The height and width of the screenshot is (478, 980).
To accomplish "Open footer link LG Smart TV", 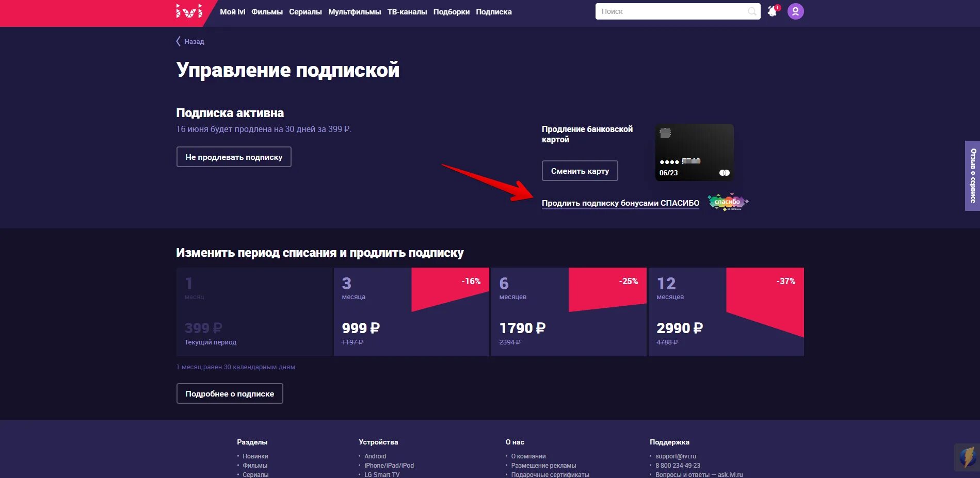I will [382, 475].
